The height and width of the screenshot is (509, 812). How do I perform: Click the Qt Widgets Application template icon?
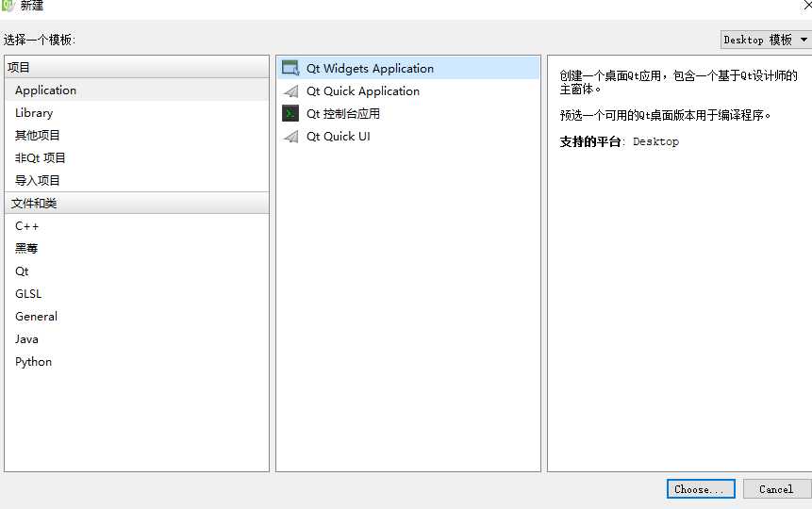click(x=290, y=68)
